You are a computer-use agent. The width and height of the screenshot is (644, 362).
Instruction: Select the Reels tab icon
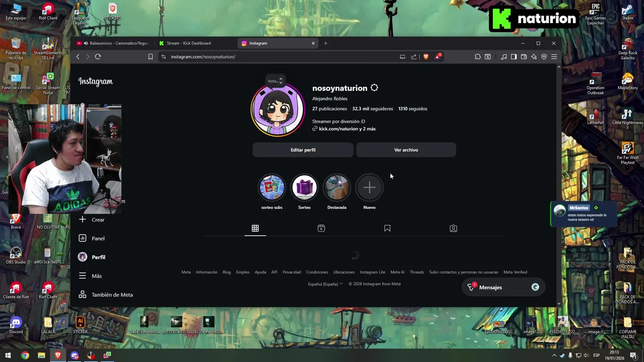(321, 228)
